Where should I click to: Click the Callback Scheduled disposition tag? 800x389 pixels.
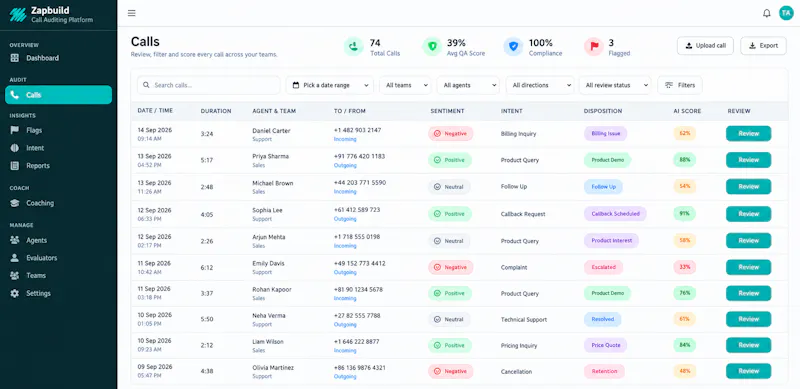point(615,214)
